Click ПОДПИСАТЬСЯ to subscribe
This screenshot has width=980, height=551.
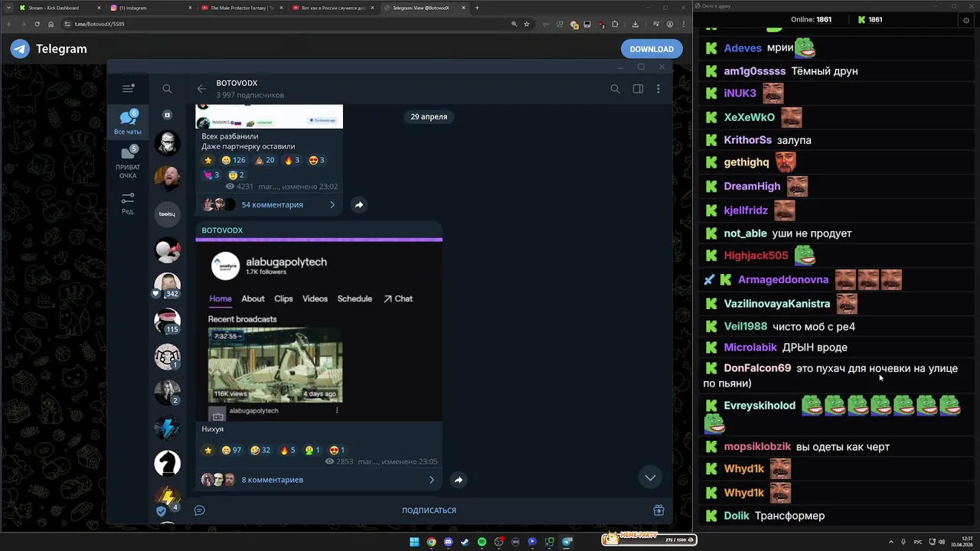(x=429, y=510)
